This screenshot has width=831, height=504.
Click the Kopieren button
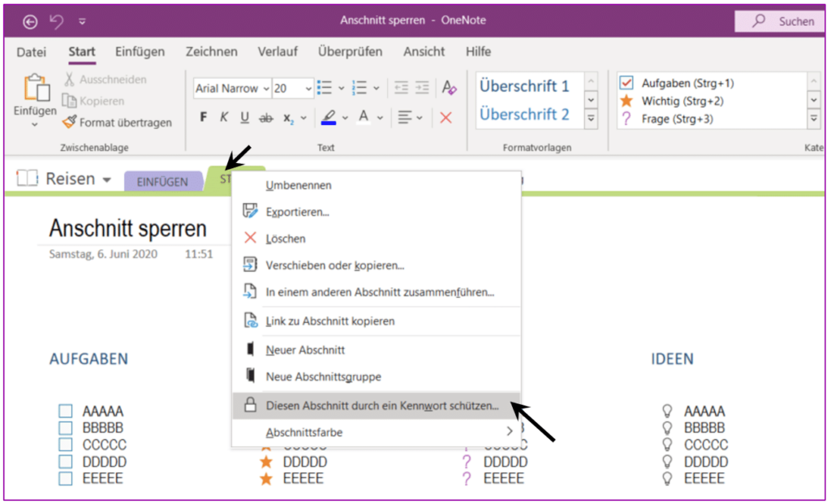point(93,101)
